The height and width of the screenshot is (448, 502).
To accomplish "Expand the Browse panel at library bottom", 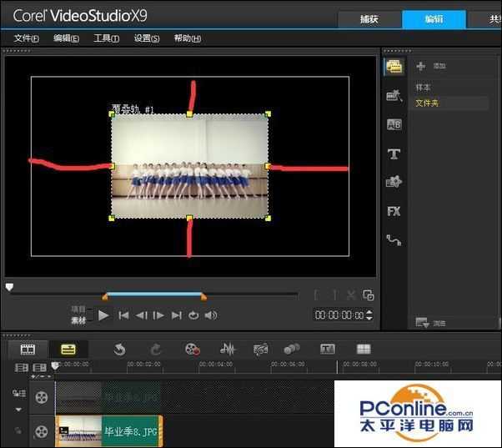I will (x=422, y=322).
